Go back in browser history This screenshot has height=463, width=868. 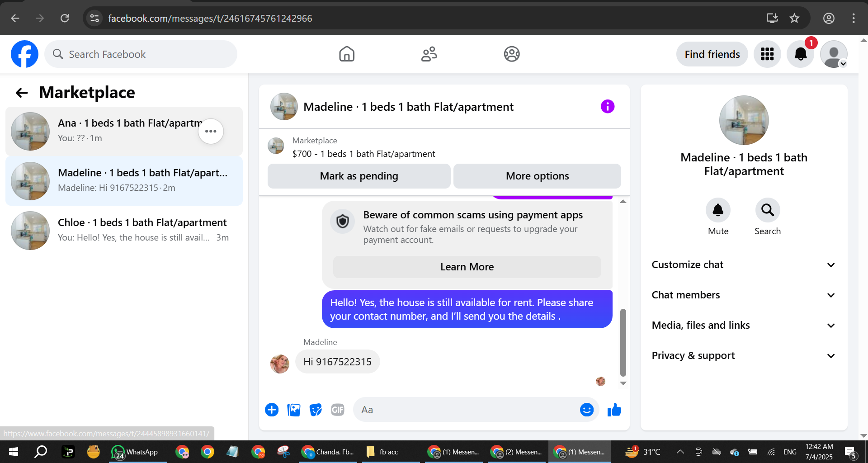[15, 18]
